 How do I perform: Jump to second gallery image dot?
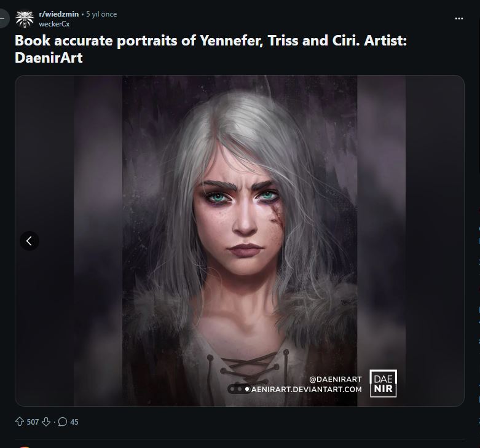point(239,389)
